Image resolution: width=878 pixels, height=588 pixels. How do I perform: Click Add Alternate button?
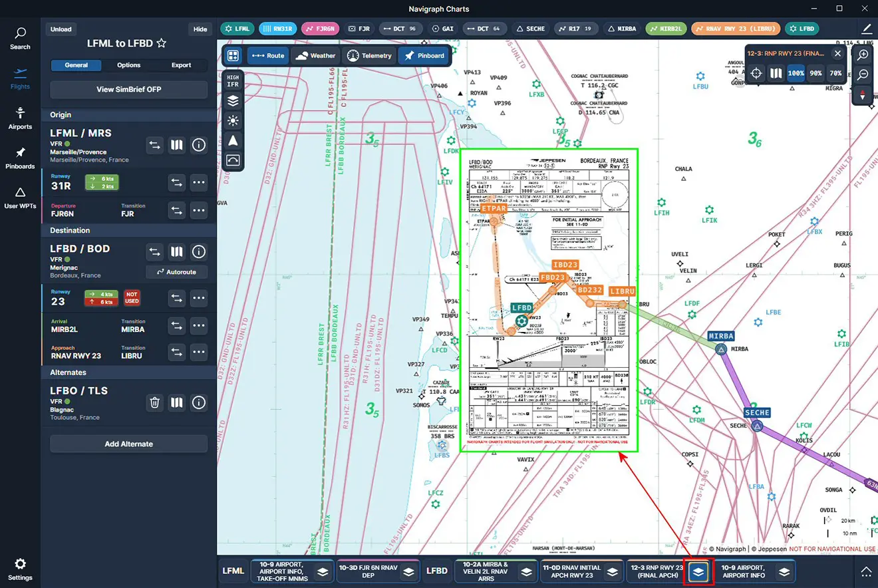click(129, 444)
